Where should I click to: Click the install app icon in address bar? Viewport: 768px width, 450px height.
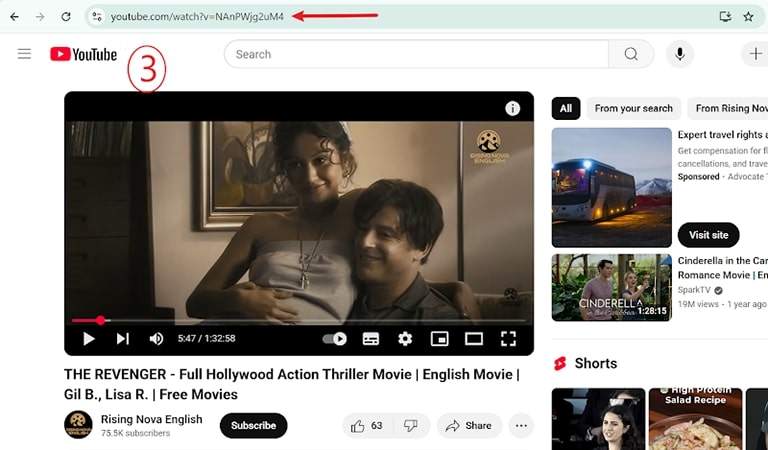(725, 17)
